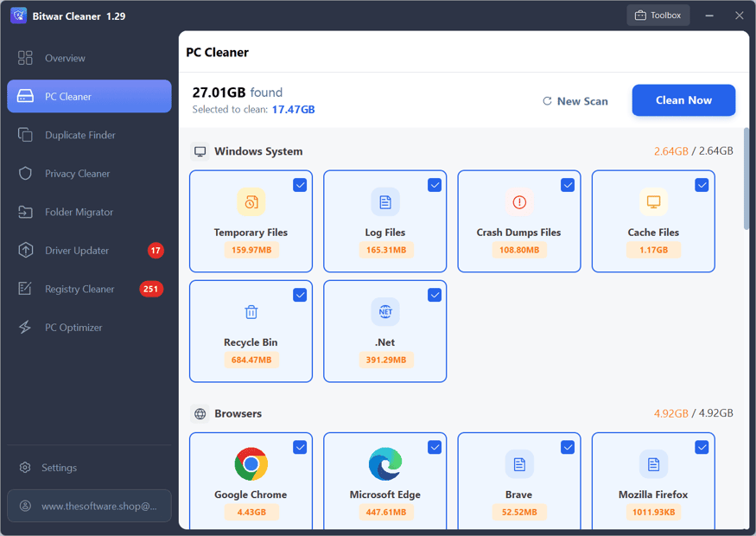Start a New Scan

click(575, 101)
